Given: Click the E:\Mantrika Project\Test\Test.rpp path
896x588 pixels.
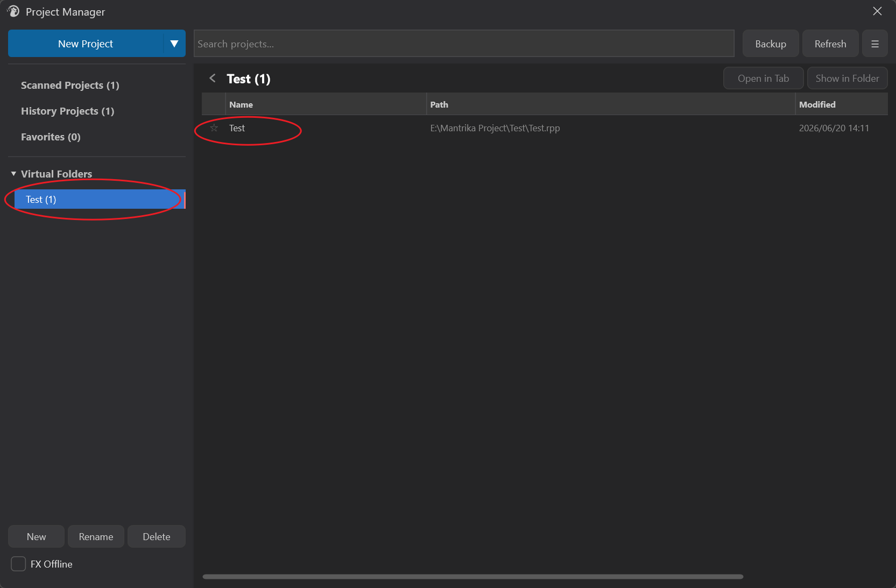Looking at the screenshot, I should coord(495,128).
